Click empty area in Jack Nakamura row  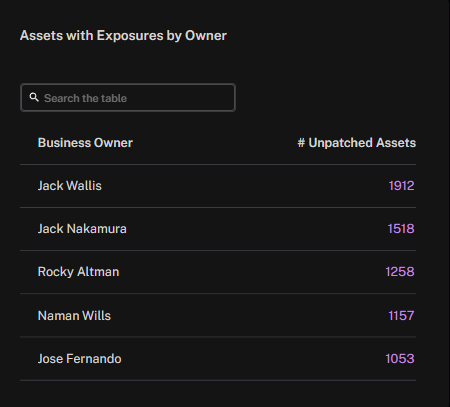[x=257, y=229]
